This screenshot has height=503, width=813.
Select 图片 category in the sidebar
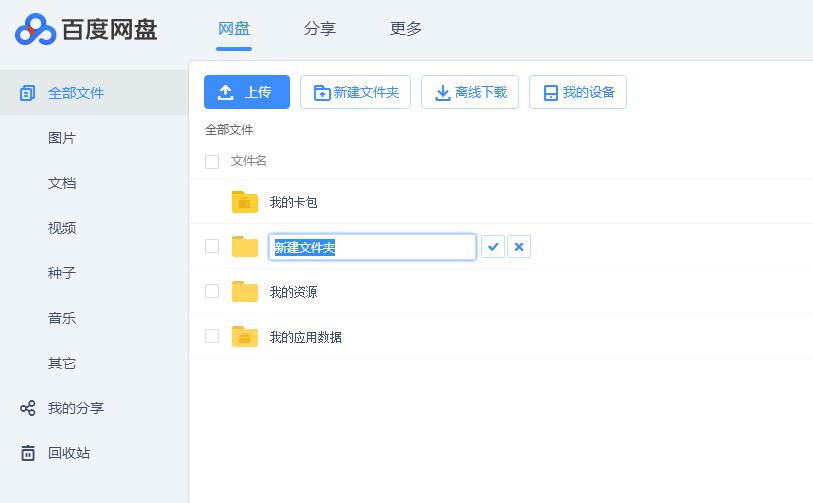pos(62,138)
